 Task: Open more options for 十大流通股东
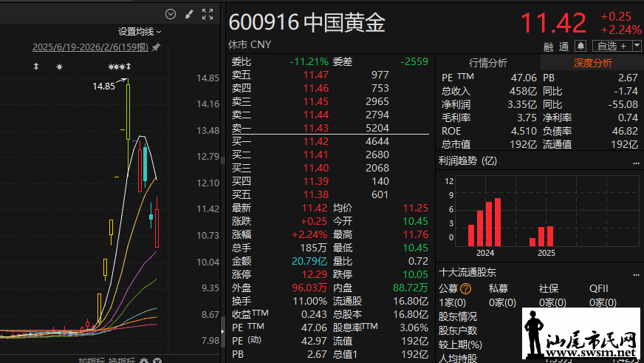pyautogui.click(x=634, y=273)
